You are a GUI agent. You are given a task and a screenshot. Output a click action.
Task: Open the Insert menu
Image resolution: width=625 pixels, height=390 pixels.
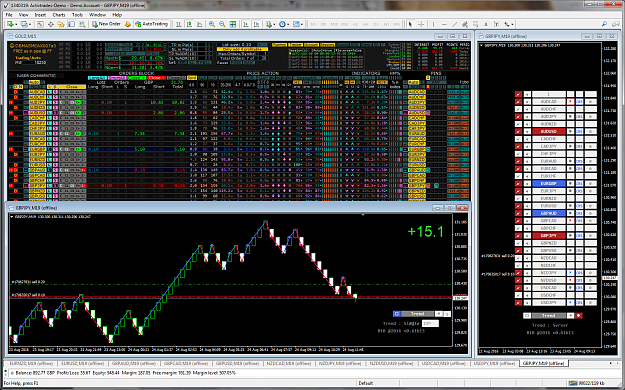click(40, 15)
